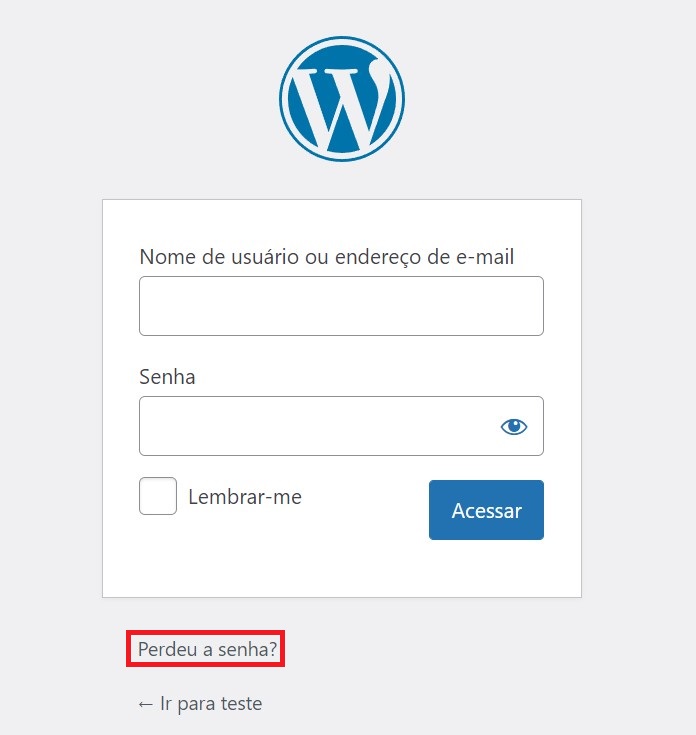This screenshot has height=735, width=696.
Task: Toggle password visibility in the Senha field
Action: pyautogui.click(x=514, y=427)
